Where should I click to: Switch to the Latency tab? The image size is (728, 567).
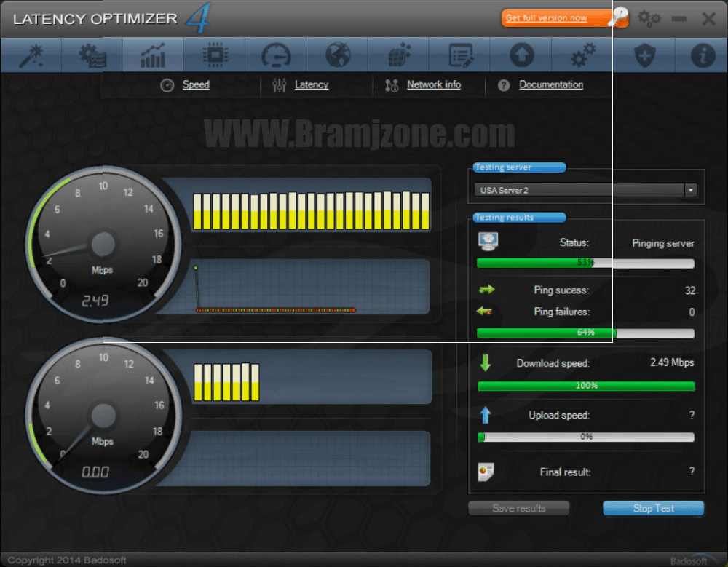pyautogui.click(x=312, y=84)
